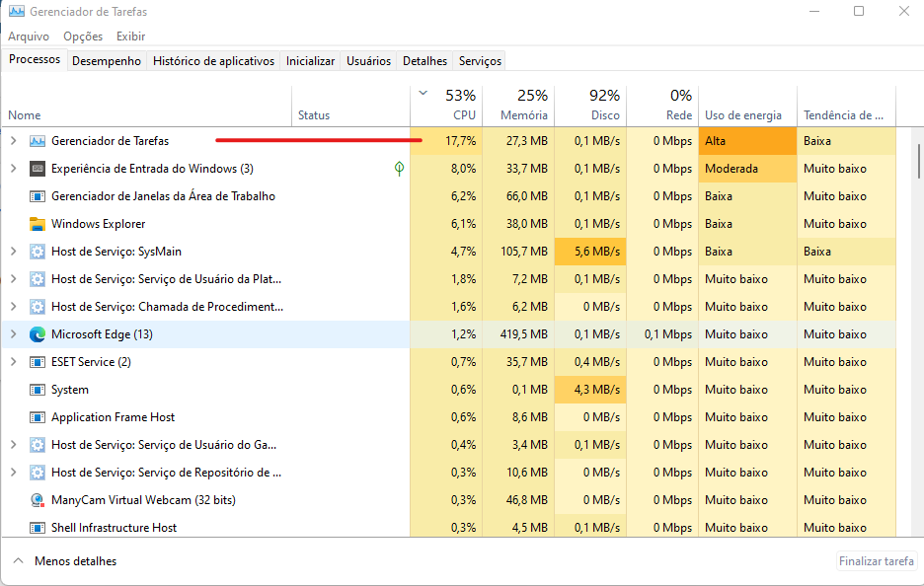Open the Detalhes tab
The width and height of the screenshot is (924, 586).
pos(424,60)
